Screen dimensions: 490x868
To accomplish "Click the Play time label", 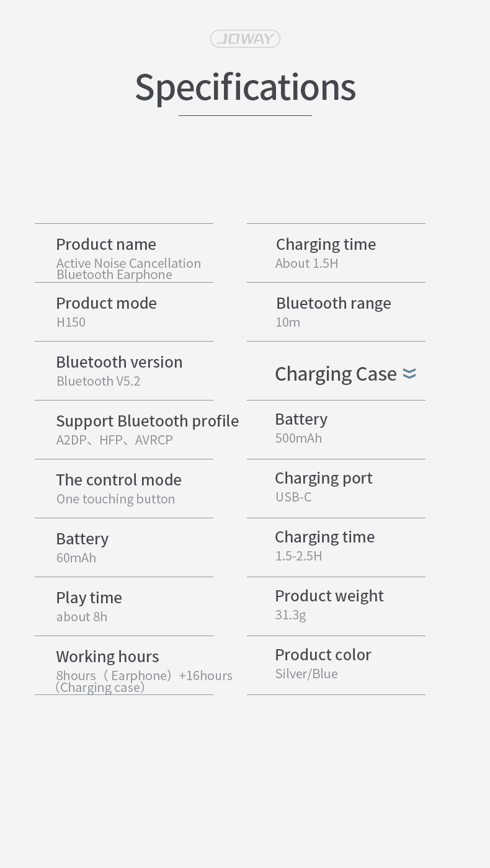I will coord(89,598).
